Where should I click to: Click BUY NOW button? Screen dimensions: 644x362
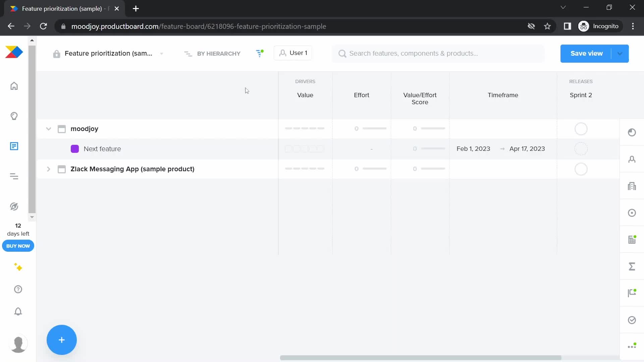tap(18, 246)
